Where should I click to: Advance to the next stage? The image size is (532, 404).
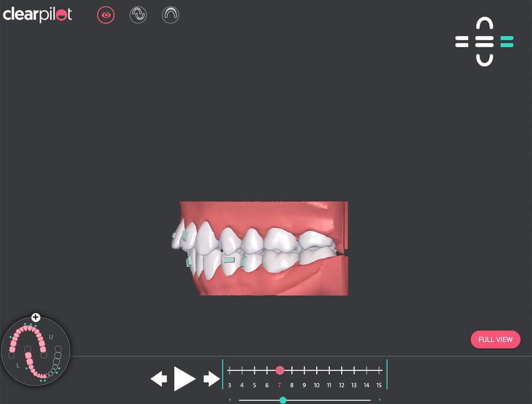pyautogui.click(x=211, y=379)
